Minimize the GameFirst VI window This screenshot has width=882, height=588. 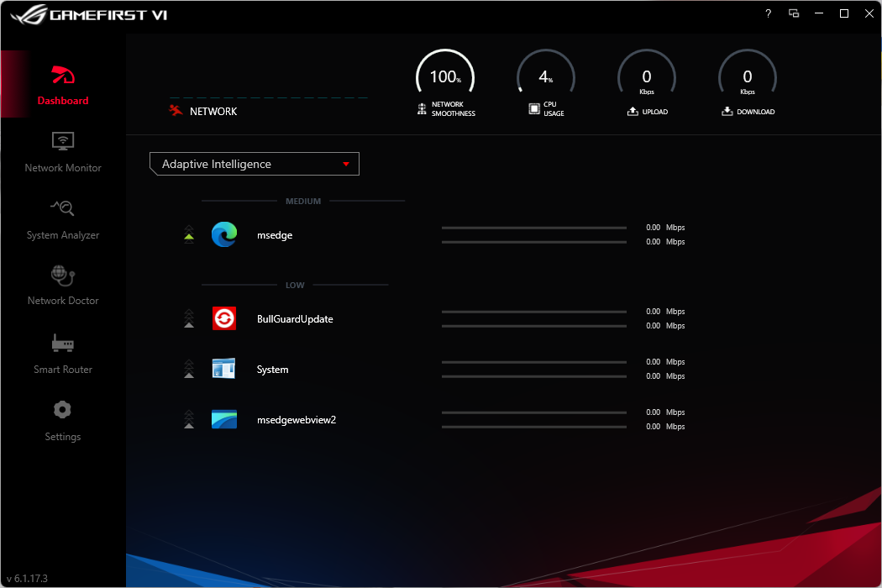point(819,13)
